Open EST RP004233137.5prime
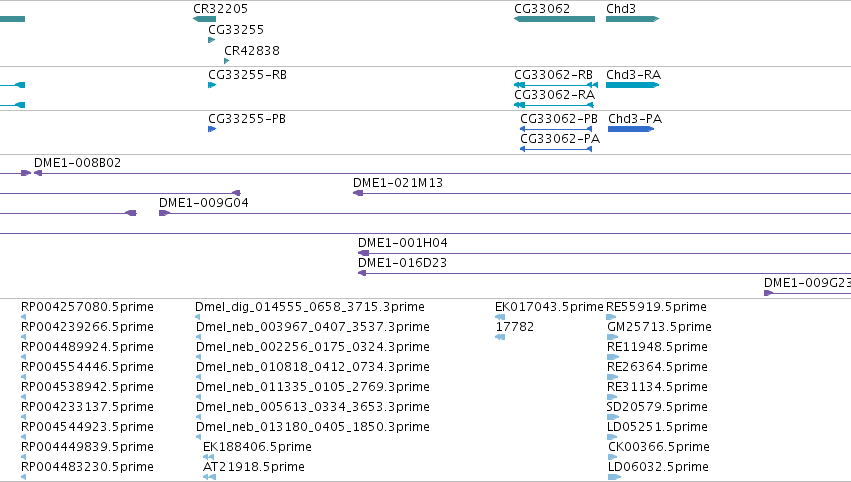 pyautogui.click(x=87, y=407)
